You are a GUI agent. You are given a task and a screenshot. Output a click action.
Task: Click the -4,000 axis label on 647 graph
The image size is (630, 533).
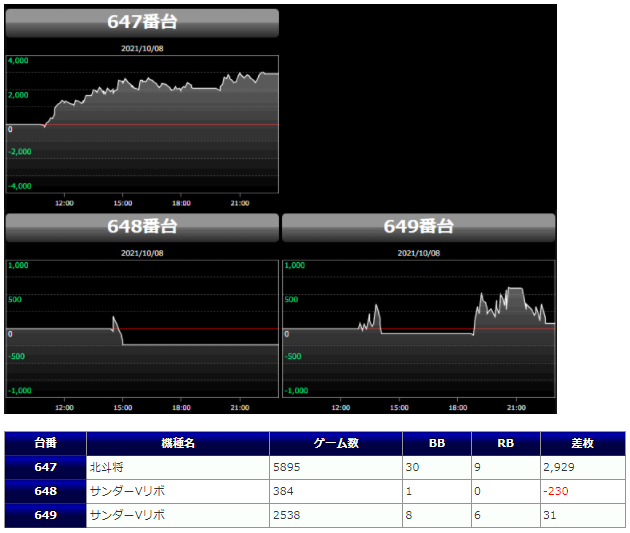coord(20,186)
